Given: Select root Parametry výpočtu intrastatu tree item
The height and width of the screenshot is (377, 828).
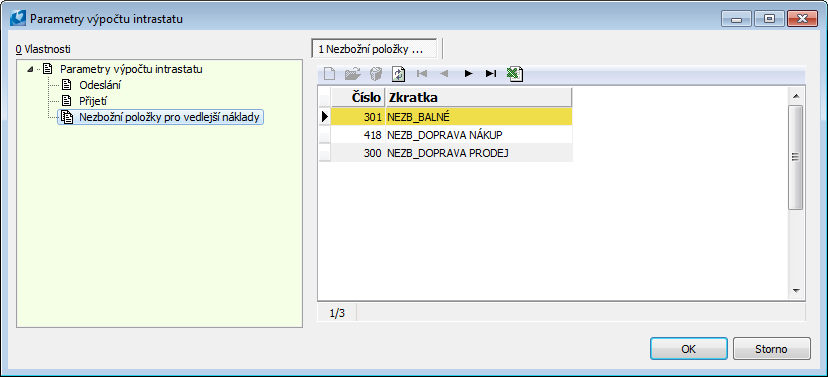Looking at the screenshot, I should [131, 69].
